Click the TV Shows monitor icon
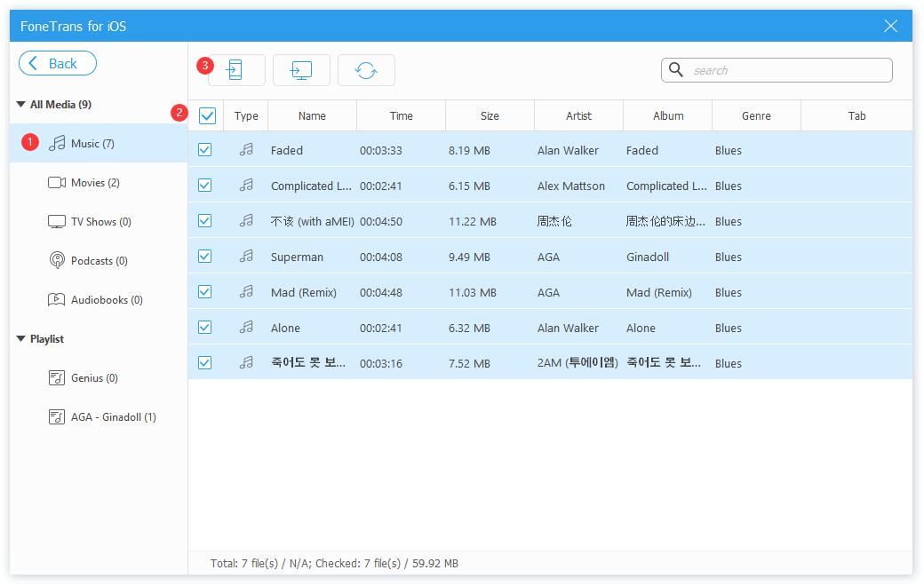924x586 pixels. [57, 222]
